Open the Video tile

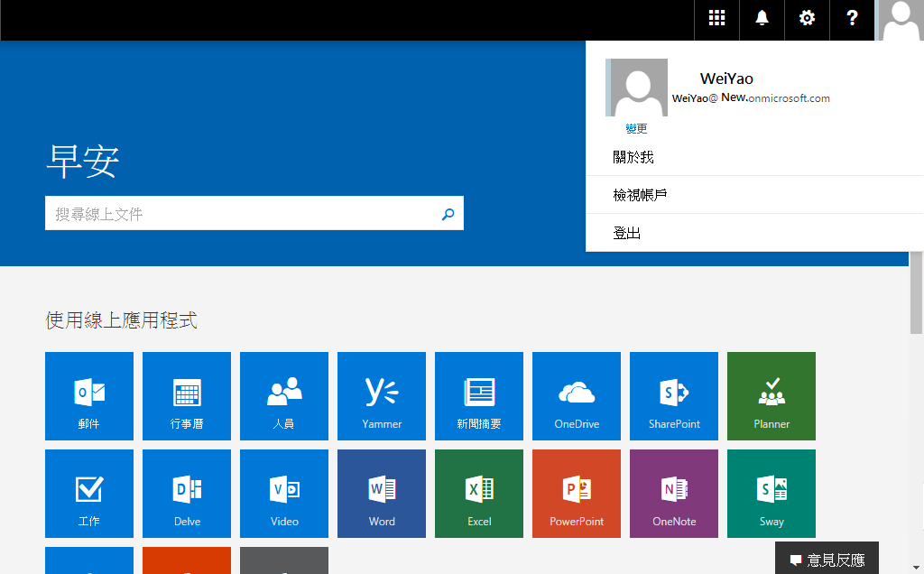(x=284, y=494)
